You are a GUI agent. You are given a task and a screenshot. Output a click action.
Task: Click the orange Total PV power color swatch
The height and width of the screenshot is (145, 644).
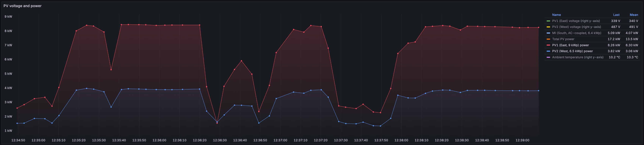548,39
